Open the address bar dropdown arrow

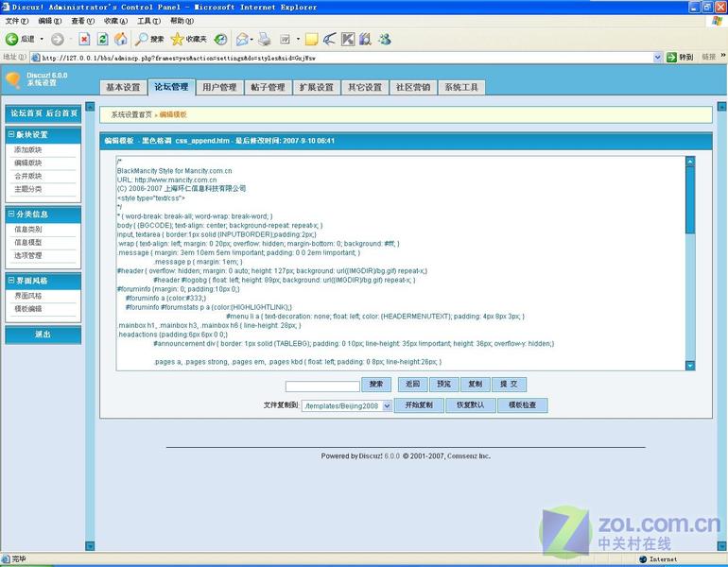click(x=658, y=57)
